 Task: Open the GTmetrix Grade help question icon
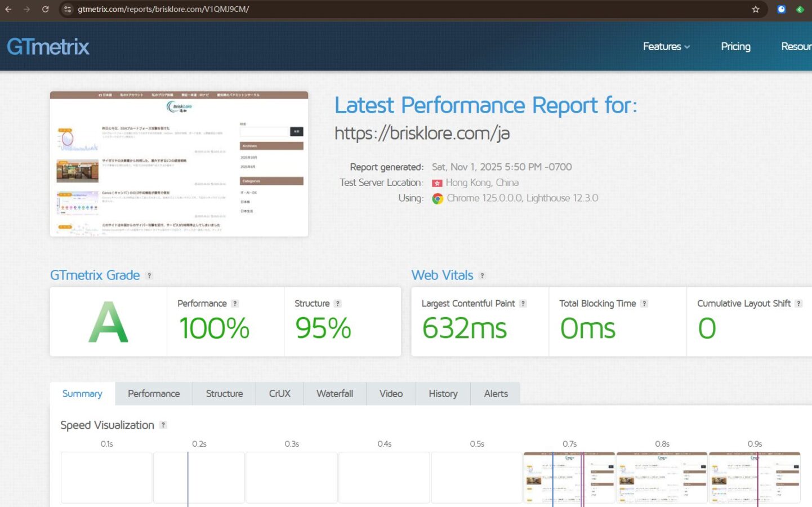[x=149, y=275]
